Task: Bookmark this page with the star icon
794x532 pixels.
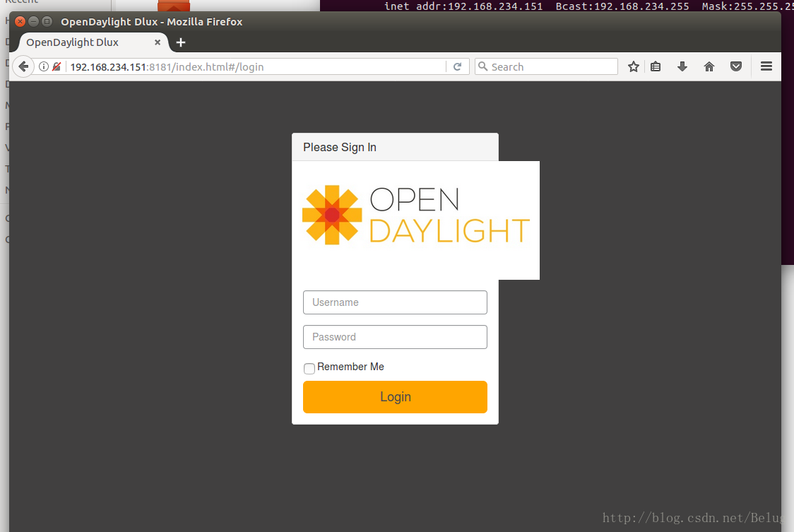Action: (x=633, y=67)
